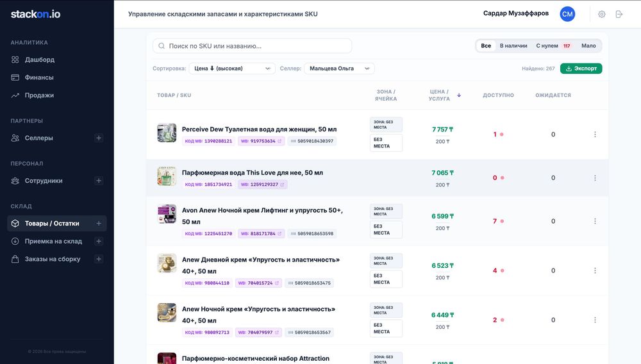Click the Найдено: 267 counter
Viewport: 641px width, 364px height.
click(x=538, y=69)
